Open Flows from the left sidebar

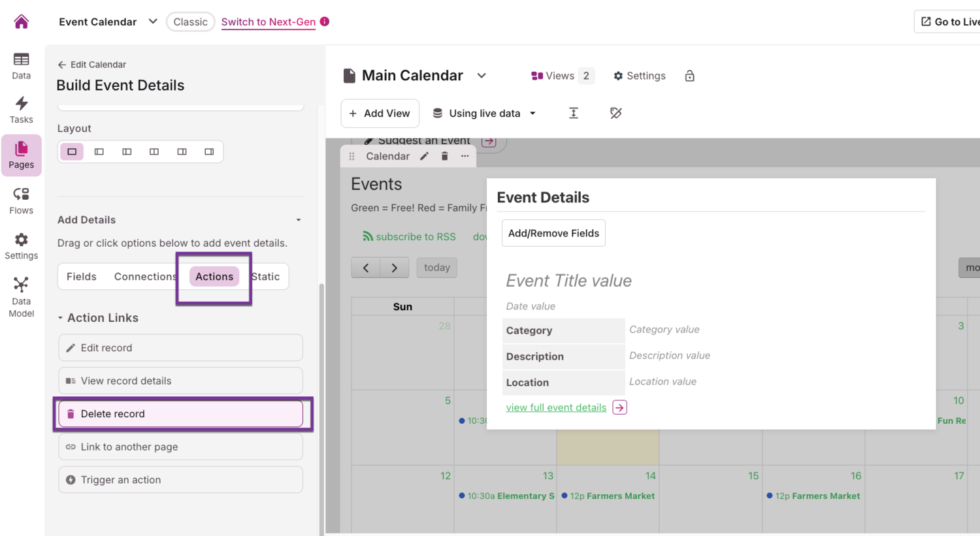click(21, 200)
